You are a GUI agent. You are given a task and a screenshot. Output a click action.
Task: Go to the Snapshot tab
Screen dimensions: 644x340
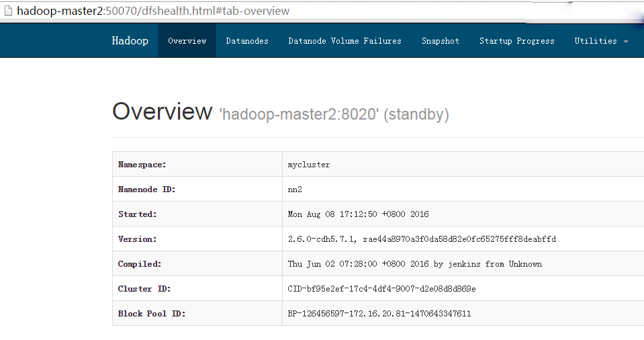click(x=441, y=41)
